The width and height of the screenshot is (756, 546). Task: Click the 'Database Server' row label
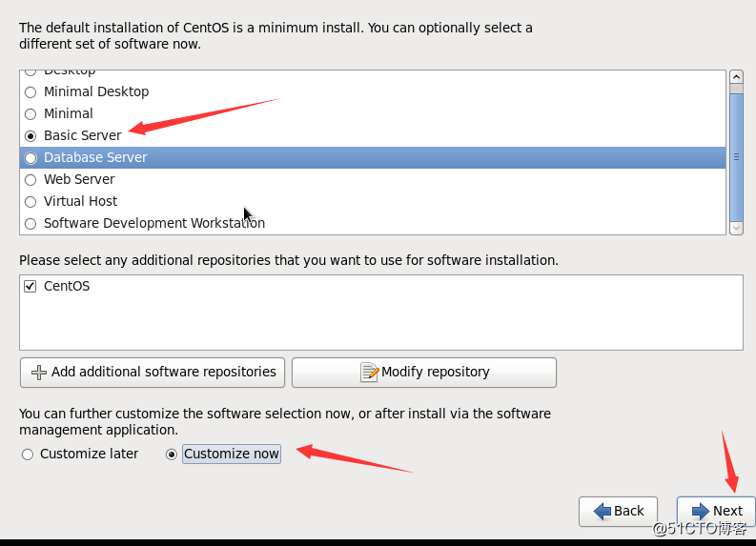[95, 157]
